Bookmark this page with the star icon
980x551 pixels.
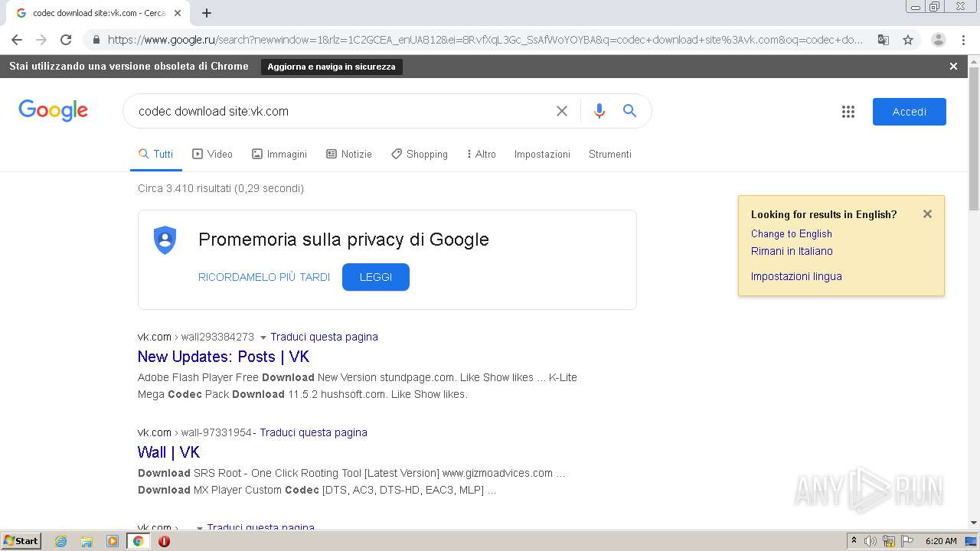(908, 40)
